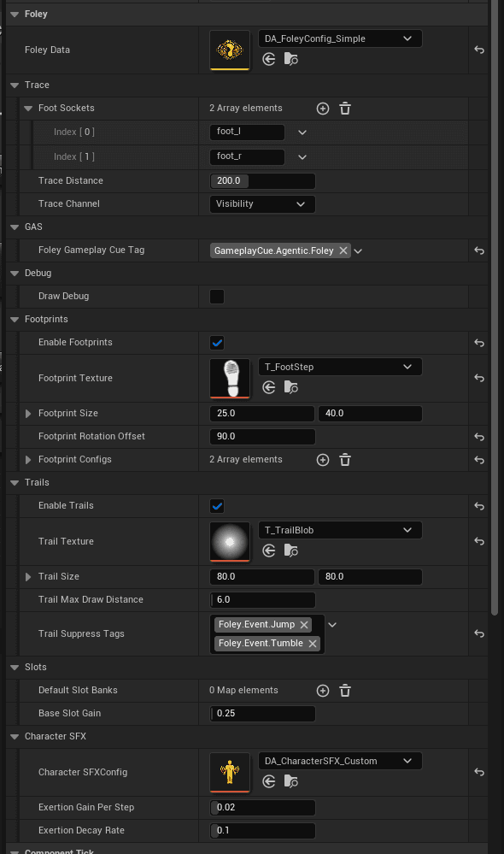504x854 pixels.
Task: Open DA_CharacterSFX_Custom asset dropdown
Action: (340, 761)
